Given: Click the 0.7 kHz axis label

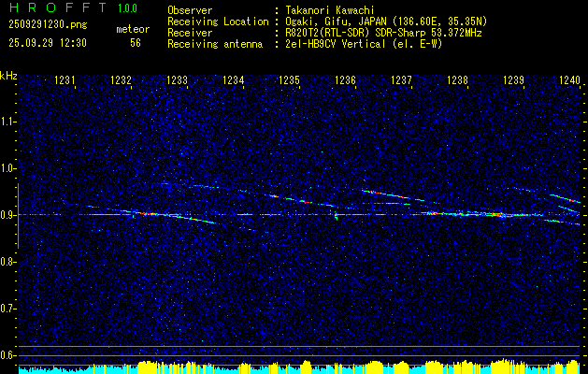Looking at the screenshot, I should (7, 309).
